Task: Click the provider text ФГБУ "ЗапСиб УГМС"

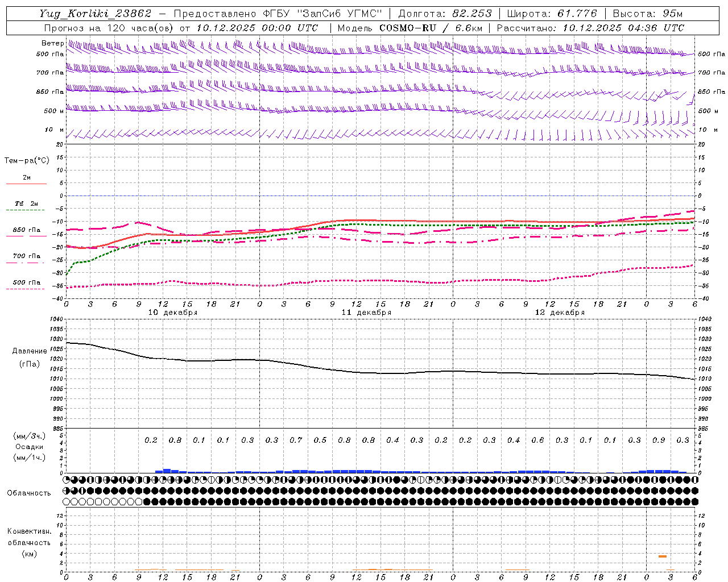Action: [322, 14]
